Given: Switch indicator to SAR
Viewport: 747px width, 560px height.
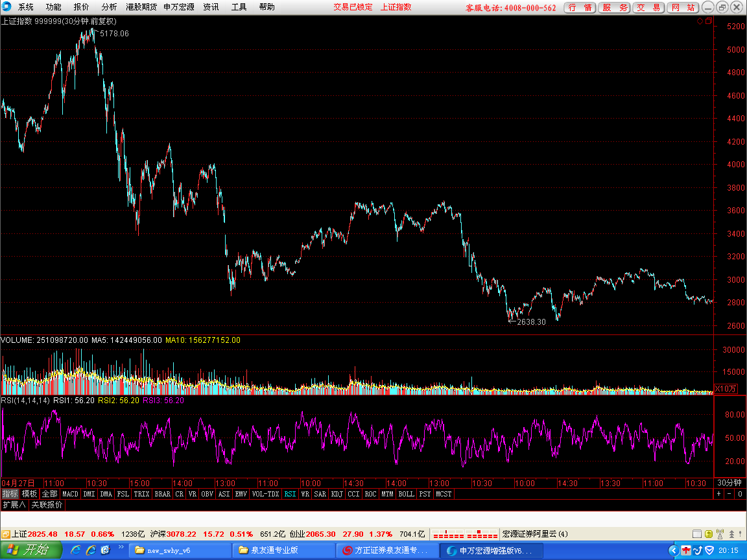Looking at the screenshot, I should pyautogui.click(x=320, y=494).
